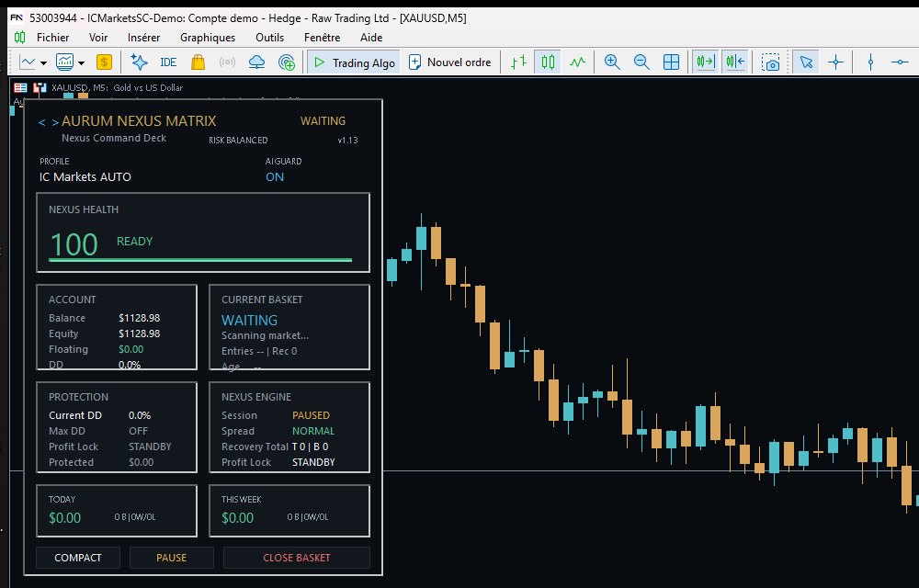Click the Balance $1128.98 value
This screenshot has width=919, height=588.
click(x=139, y=318)
